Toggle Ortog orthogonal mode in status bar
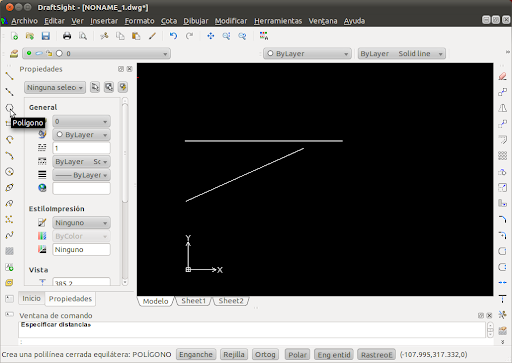The width and height of the screenshot is (512, 363). pyautogui.click(x=265, y=355)
